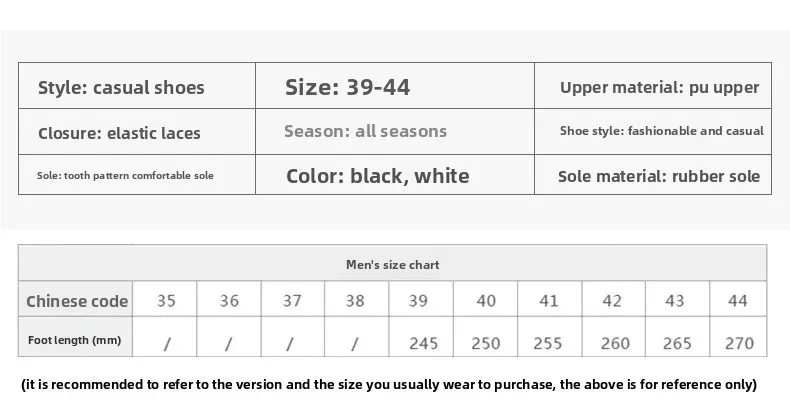The image size is (790, 407).
Task: Click the 255 foot length value
Action: (548, 343)
